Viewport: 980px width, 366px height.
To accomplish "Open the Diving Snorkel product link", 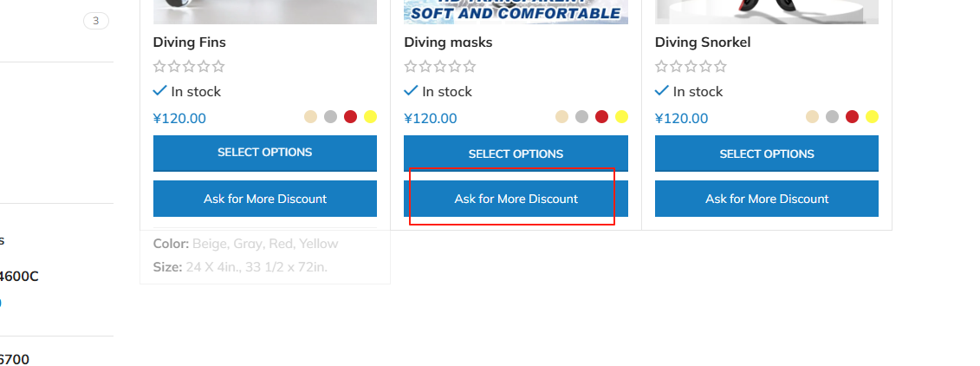I will pyautogui.click(x=703, y=42).
